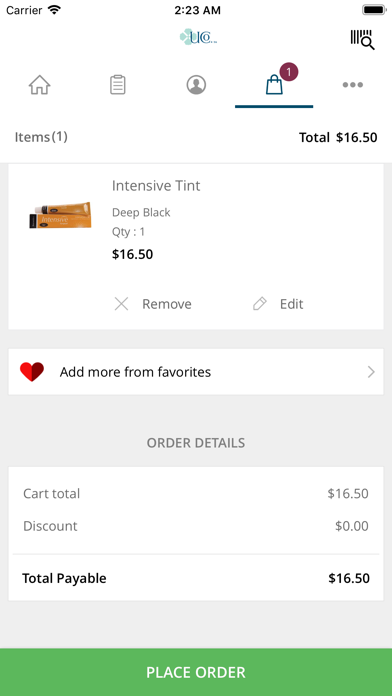
Task: Expand Add more from favorites chevron
Action: click(x=371, y=372)
